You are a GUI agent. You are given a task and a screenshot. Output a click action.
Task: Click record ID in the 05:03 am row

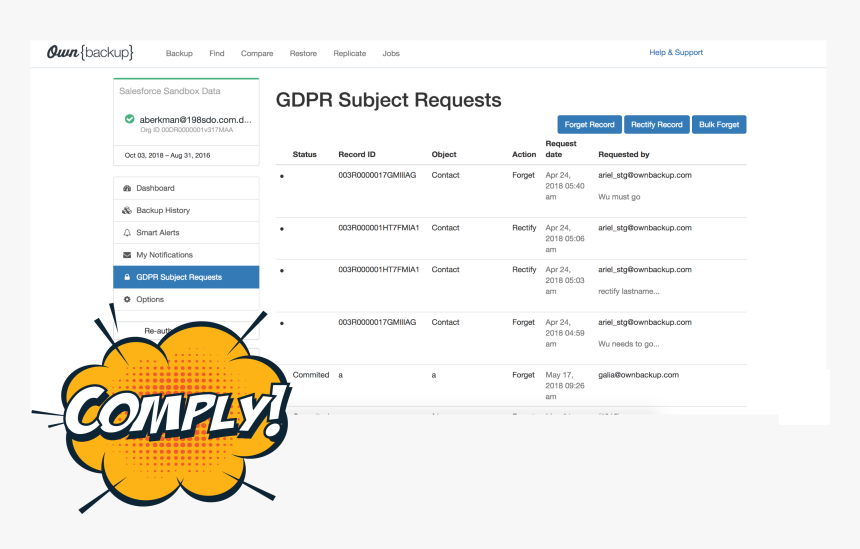[x=378, y=269]
